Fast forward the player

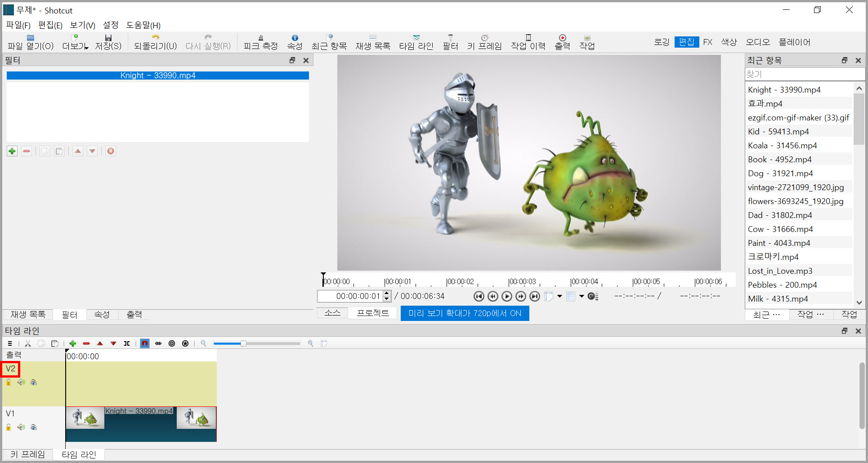pyautogui.click(x=521, y=296)
